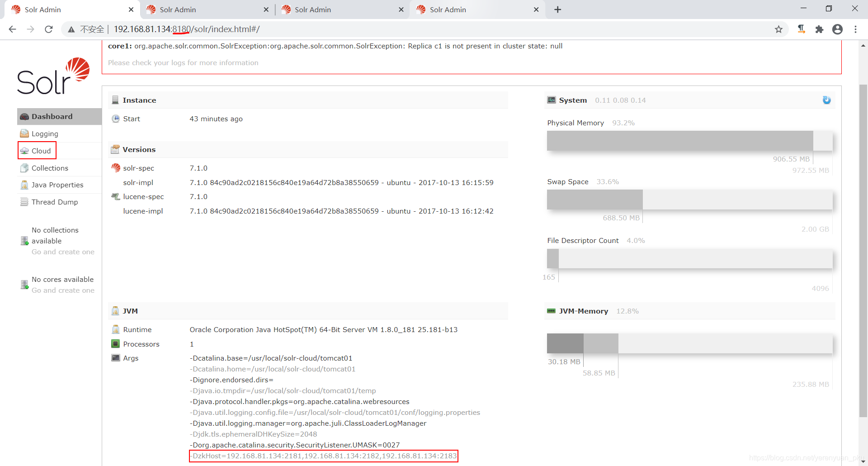Click the System monitor icon
This screenshot has width=868, height=466.
[x=552, y=100]
